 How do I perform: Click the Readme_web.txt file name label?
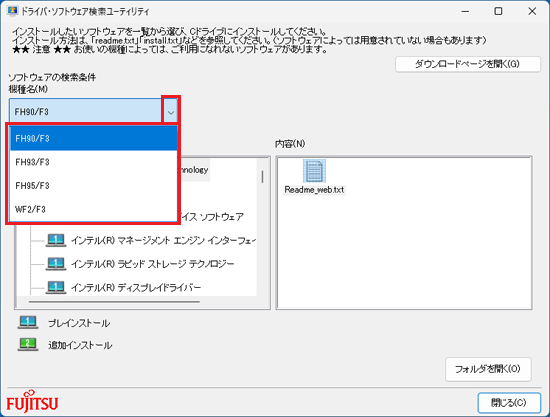point(314,190)
